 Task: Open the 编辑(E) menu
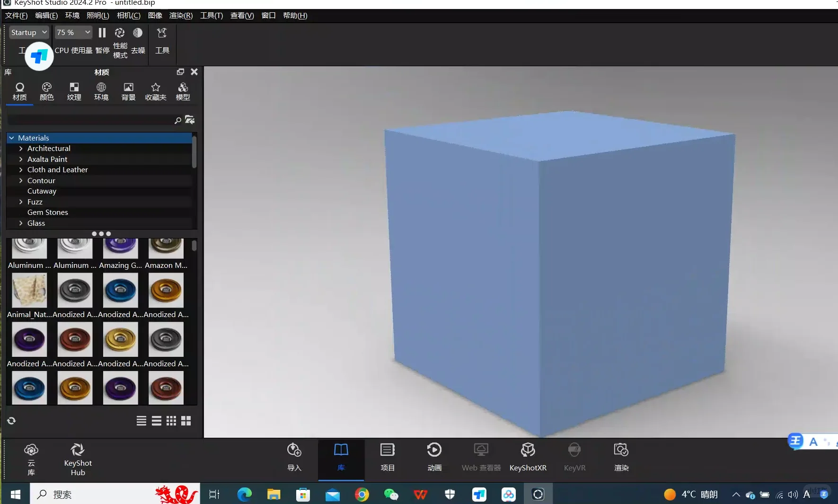(x=46, y=16)
